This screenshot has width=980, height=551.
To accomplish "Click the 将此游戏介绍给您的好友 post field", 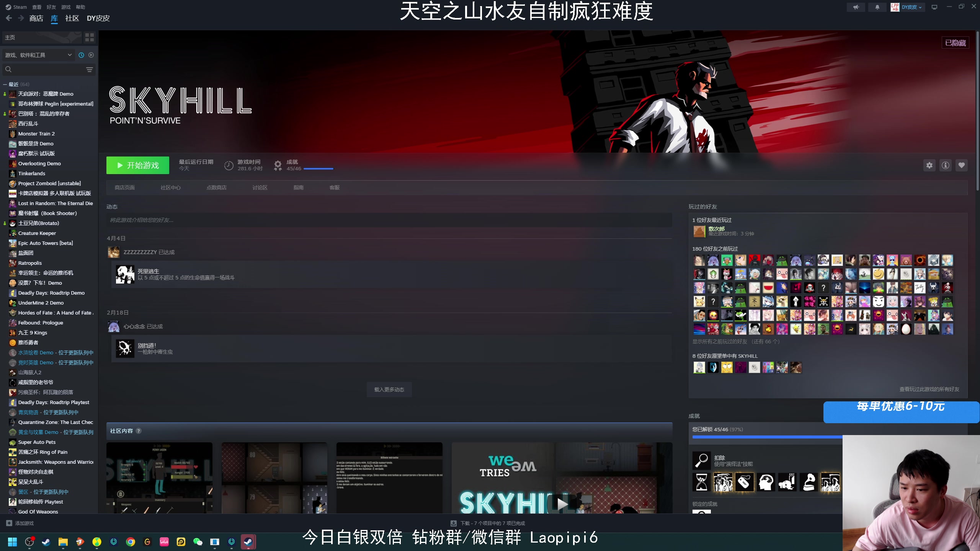I will 389,220.
